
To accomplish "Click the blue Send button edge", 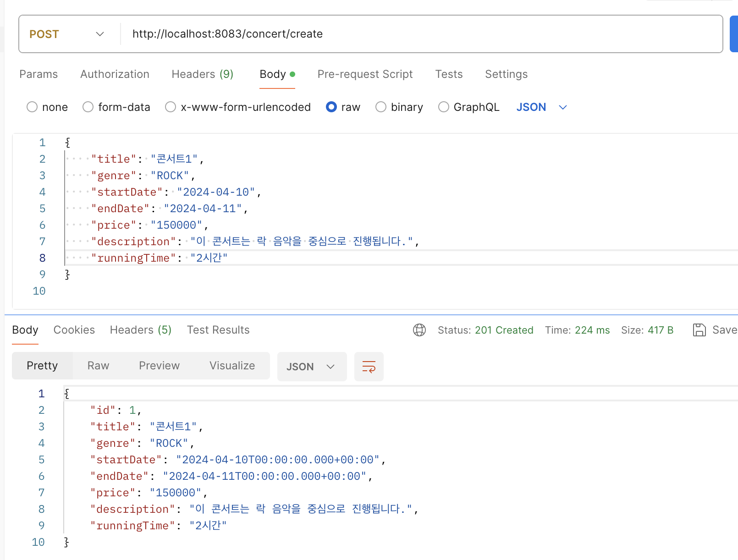I will click(734, 34).
